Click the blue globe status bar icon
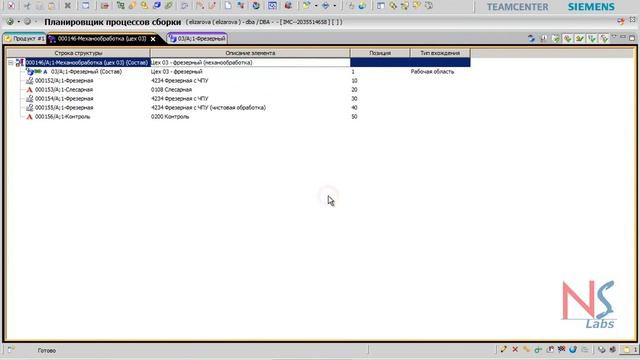The width and height of the screenshot is (640, 360). pyautogui.click(x=573, y=349)
